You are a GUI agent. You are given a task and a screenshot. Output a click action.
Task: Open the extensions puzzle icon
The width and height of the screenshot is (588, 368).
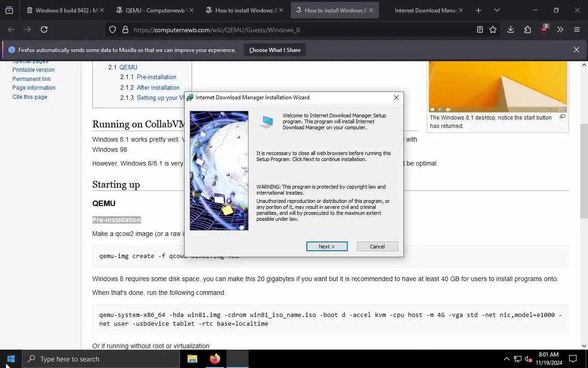(527, 29)
